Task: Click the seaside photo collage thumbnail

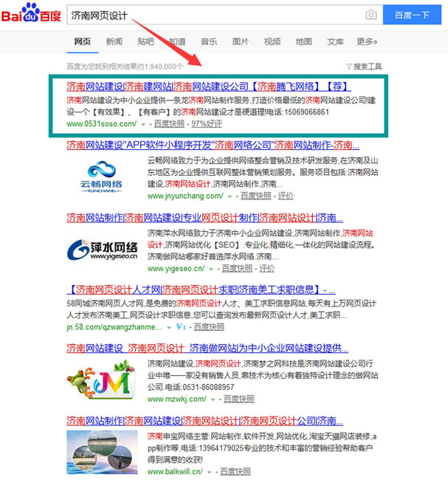Action: (x=103, y=452)
